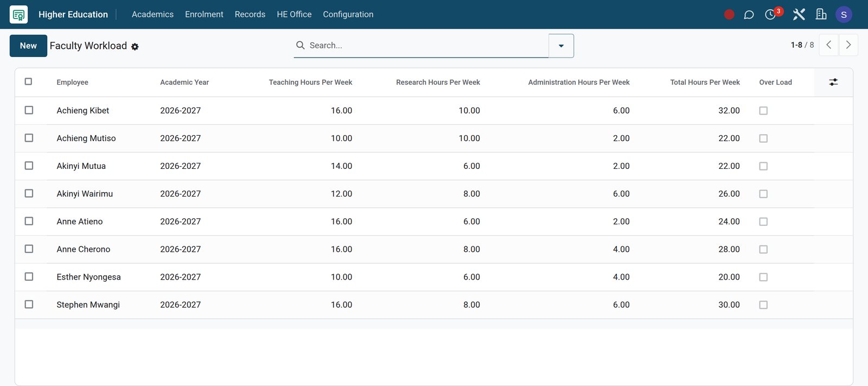Sort by Academic Year column header
This screenshot has height=386, width=868.
tap(184, 83)
